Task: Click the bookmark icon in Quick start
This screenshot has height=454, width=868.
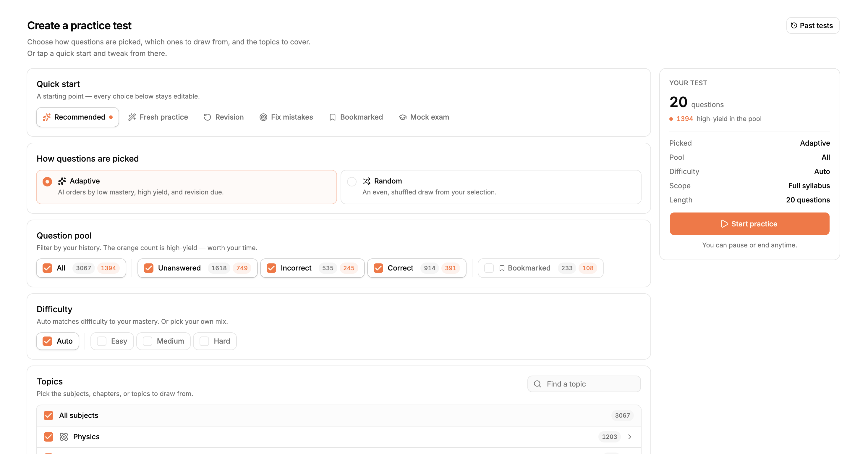Action: 332,117
